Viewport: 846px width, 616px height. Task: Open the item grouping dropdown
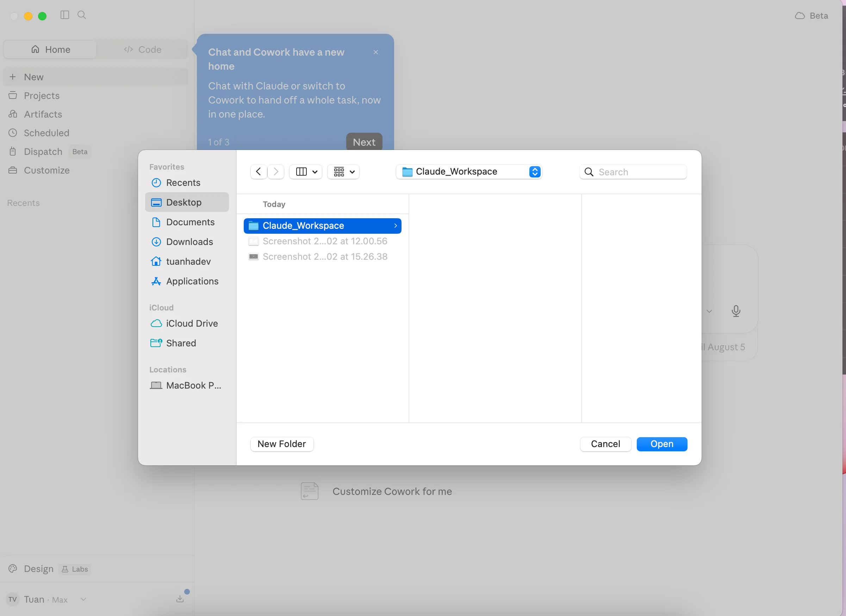343,171
